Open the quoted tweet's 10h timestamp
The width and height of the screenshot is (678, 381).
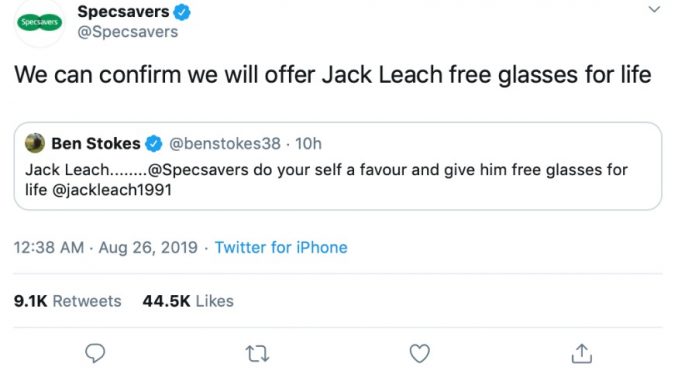coord(308,144)
